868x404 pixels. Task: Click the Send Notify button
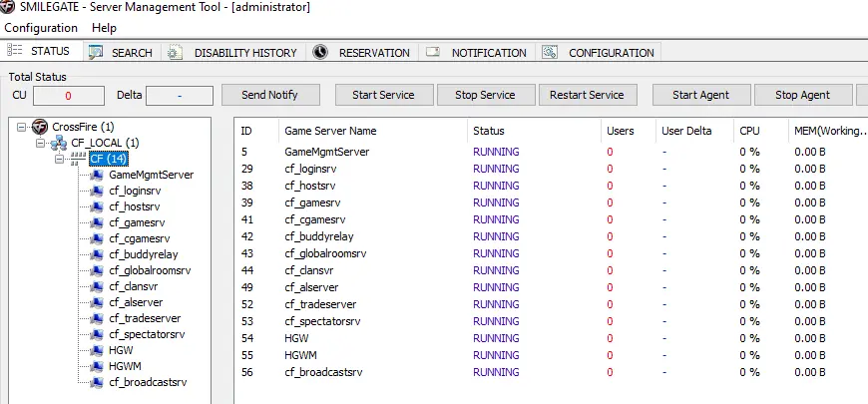click(270, 95)
